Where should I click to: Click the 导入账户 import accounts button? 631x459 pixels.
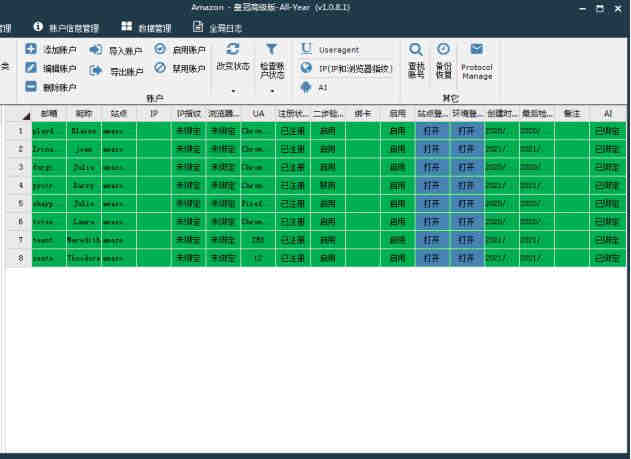pyautogui.click(x=116, y=50)
